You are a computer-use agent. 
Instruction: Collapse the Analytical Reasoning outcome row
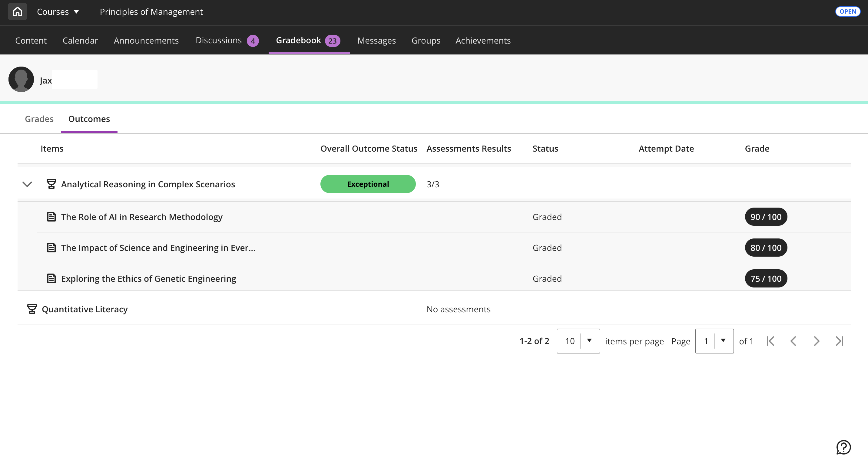pos(27,184)
